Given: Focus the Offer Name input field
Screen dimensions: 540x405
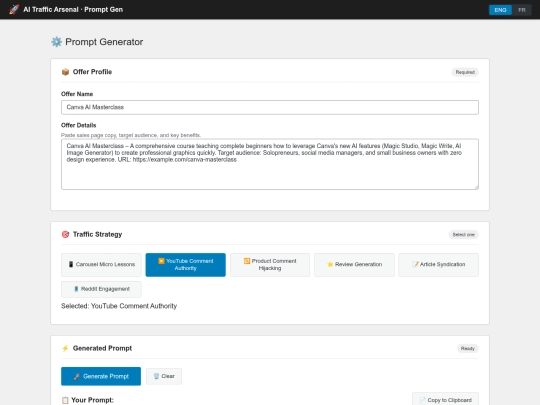Looking at the screenshot, I should 270,107.
